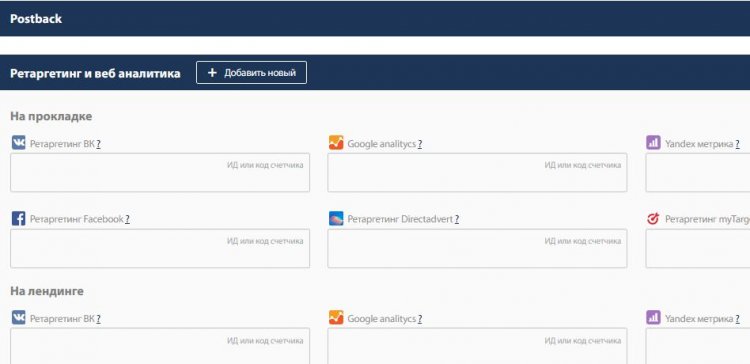Focus the Ретаргетинг ВК field on лендинге
The image size is (750, 364).
coord(160,346)
